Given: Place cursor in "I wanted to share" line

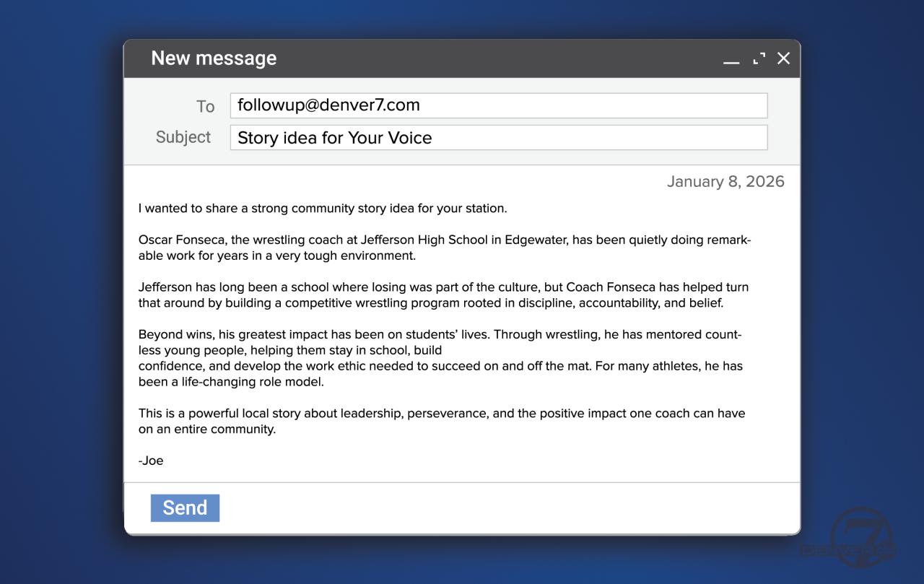Looking at the screenshot, I should tap(323, 209).
